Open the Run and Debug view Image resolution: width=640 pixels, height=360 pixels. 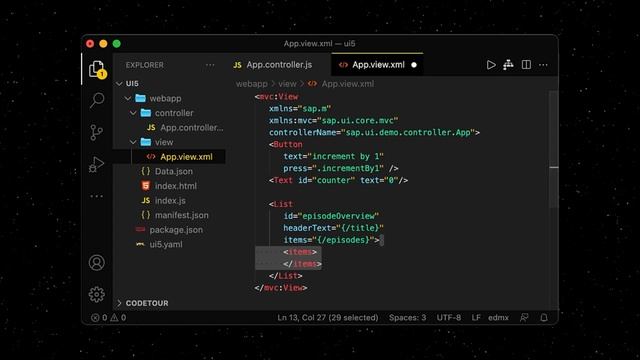97,164
